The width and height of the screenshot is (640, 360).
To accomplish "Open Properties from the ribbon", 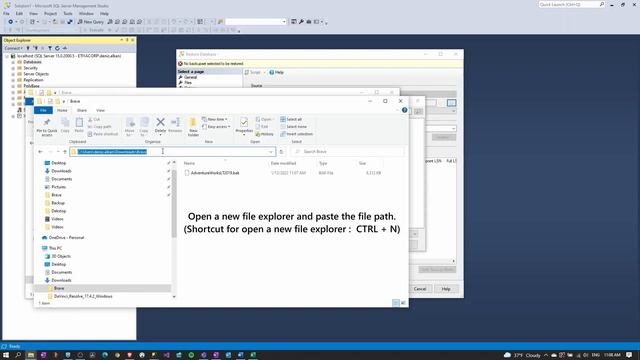I will (x=244, y=126).
